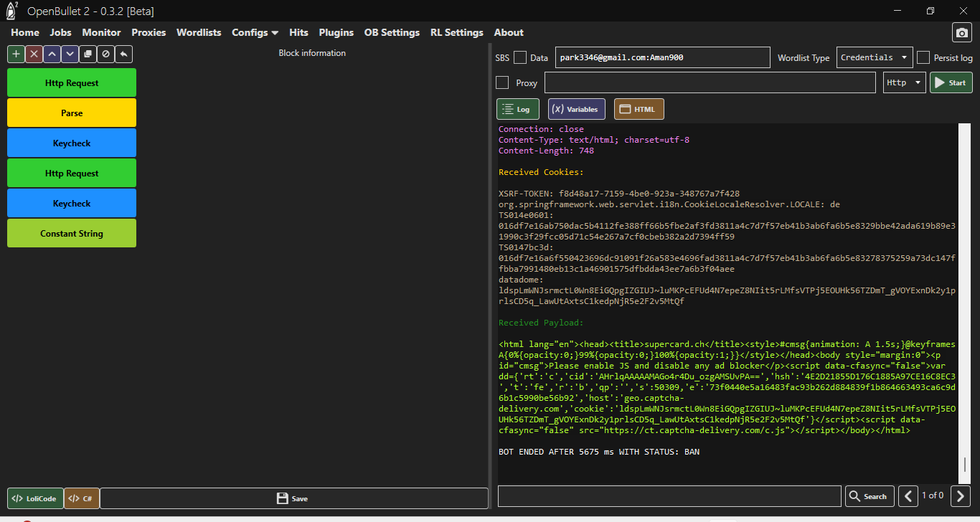Image resolution: width=980 pixels, height=522 pixels.
Task: Open the Http proxy type dropdown
Action: coord(905,82)
